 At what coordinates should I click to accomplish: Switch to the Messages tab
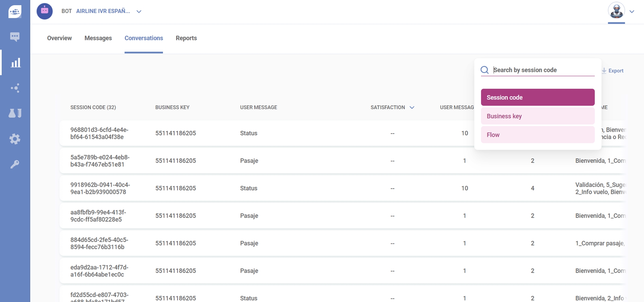tap(98, 38)
